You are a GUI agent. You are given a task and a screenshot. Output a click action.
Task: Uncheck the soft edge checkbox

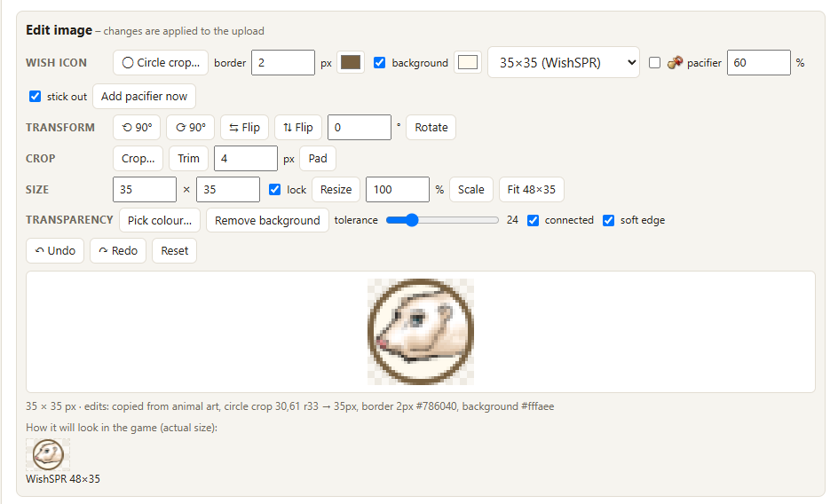tap(608, 220)
